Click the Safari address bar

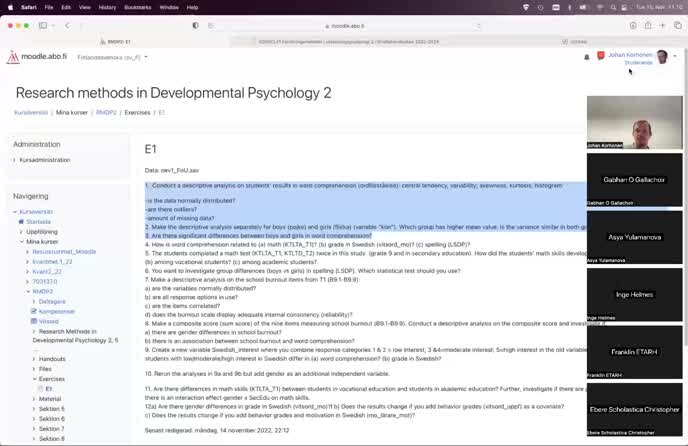[x=344, y=23]
